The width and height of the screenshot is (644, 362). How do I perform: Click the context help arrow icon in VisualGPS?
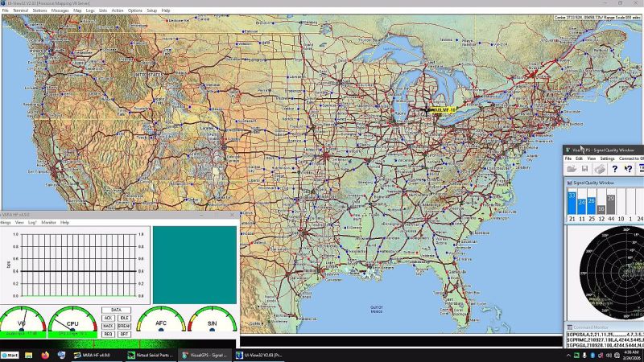pos(629,169)
